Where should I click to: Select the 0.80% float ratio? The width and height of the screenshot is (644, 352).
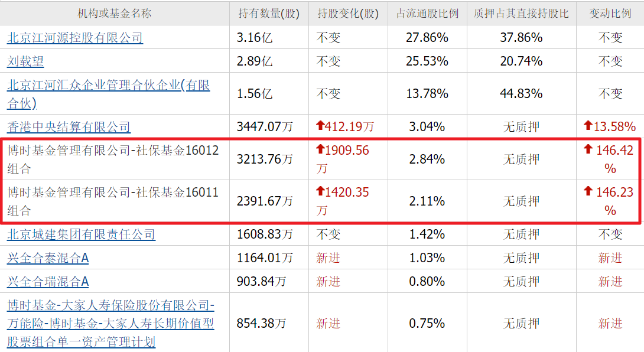(427, 282)
